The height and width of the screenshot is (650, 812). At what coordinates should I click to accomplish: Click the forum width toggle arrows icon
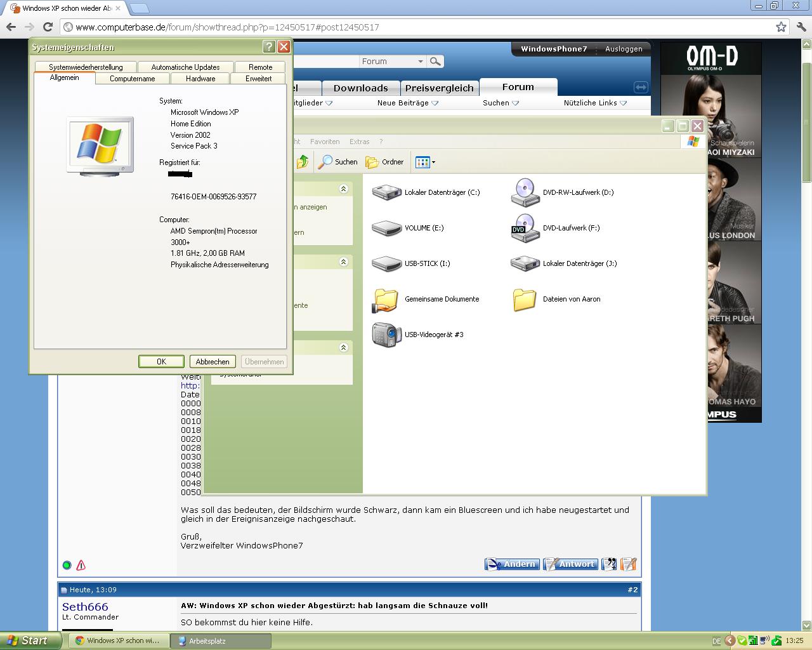641,87
